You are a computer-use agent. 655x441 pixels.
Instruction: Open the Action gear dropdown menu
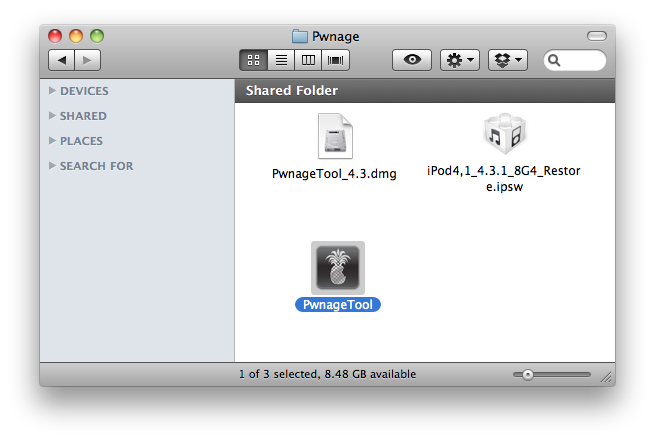[460, 60]
